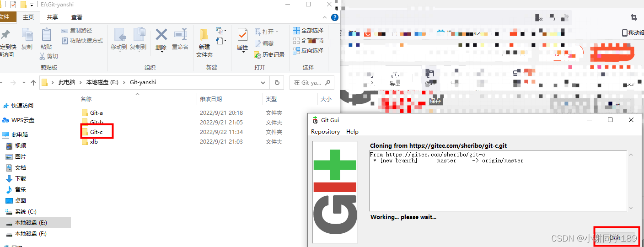The image size is (644, 247).
Task: Click the search box labeled 在 Git-ya...
Action: pos(312,83)
